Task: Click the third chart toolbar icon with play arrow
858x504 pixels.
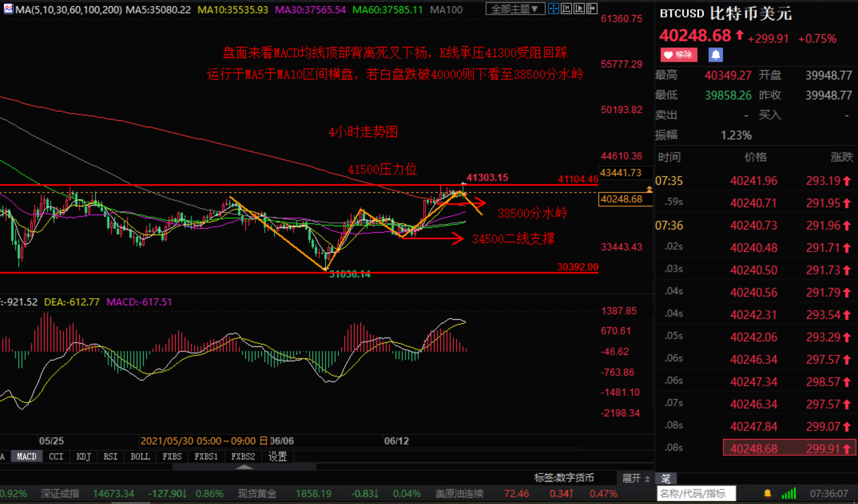Action: (x=579, y=9)
